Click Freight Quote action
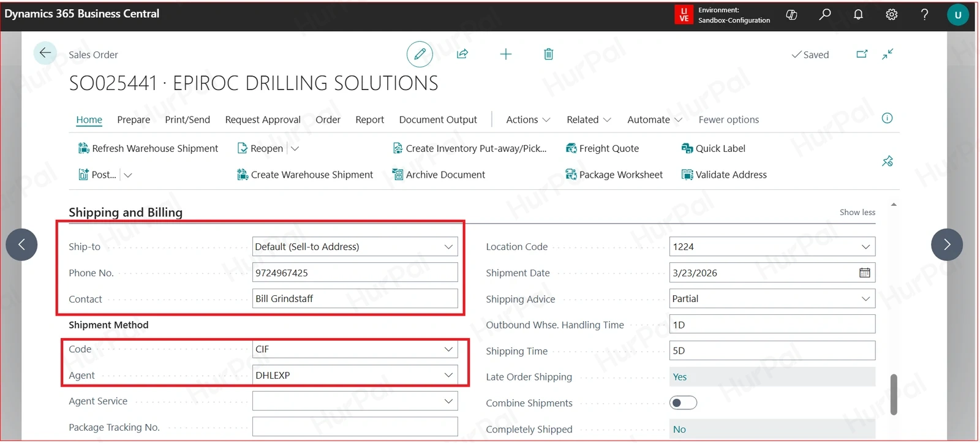Viewport: 980px width, 443px height. click(x=602, y=148)
